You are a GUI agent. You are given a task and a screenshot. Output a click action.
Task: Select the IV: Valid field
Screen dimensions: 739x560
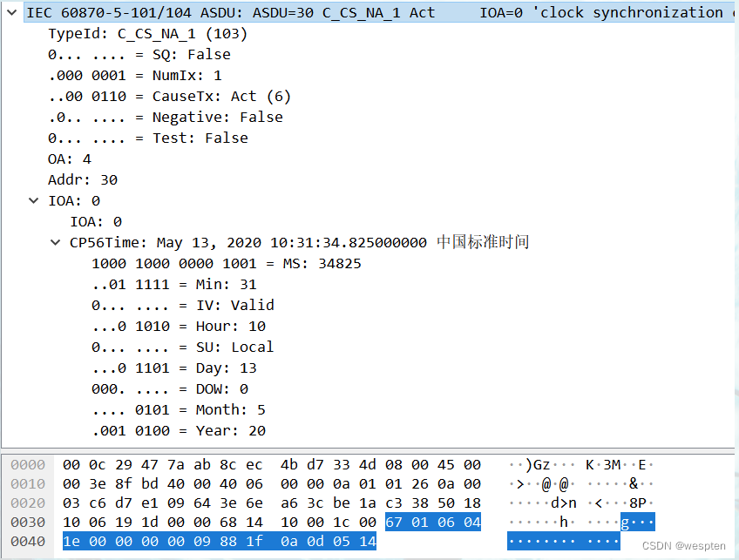183,305
